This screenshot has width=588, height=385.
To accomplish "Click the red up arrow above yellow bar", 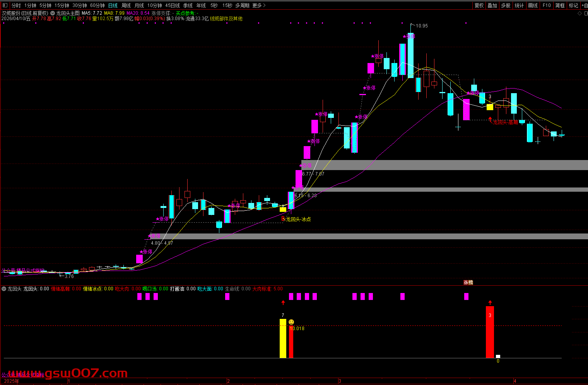I will click(283, 303).
